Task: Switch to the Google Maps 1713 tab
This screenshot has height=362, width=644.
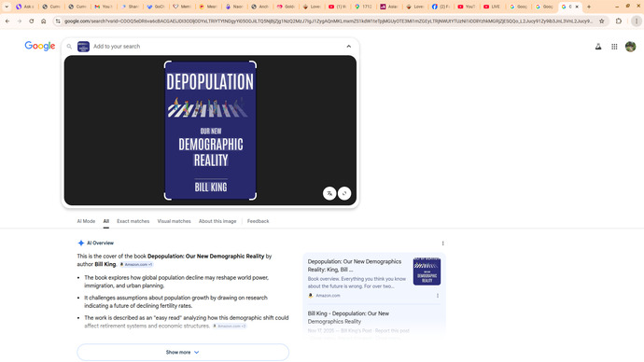Action: point(363,7)
